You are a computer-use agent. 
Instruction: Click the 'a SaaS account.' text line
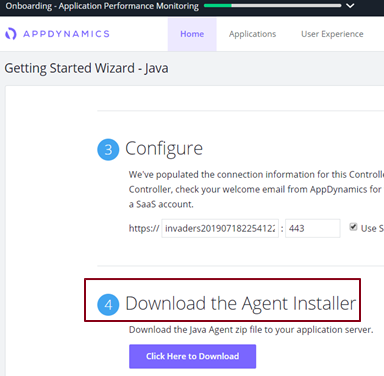coord(161,204)
